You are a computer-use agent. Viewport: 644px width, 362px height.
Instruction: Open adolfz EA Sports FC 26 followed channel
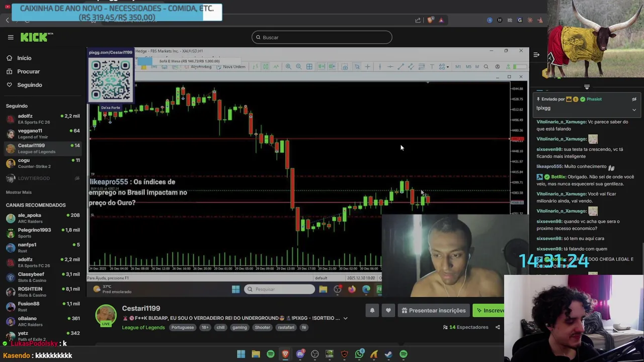pos(43,119)
